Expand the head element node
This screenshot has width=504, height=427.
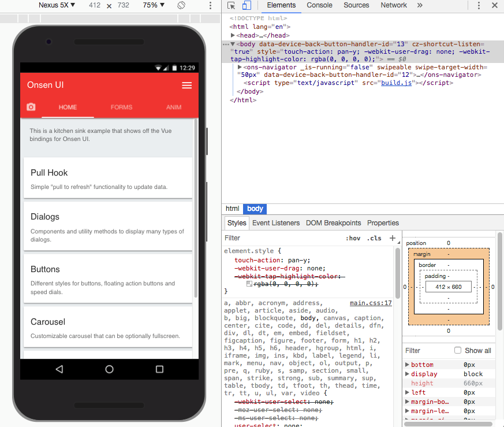(233, 35)
